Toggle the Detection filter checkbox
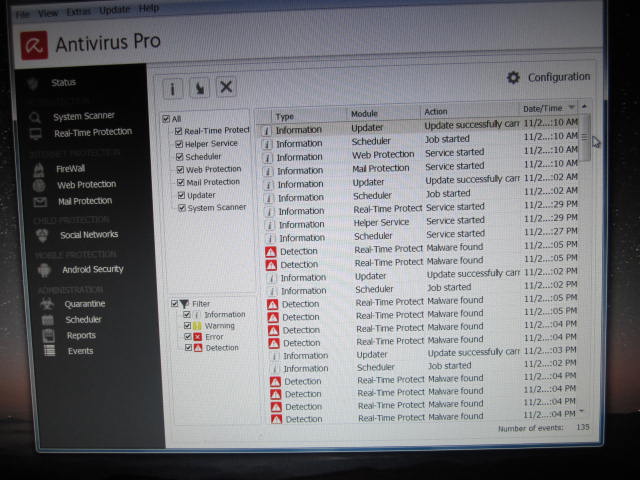640x480 pixels. tap(188, 348)
